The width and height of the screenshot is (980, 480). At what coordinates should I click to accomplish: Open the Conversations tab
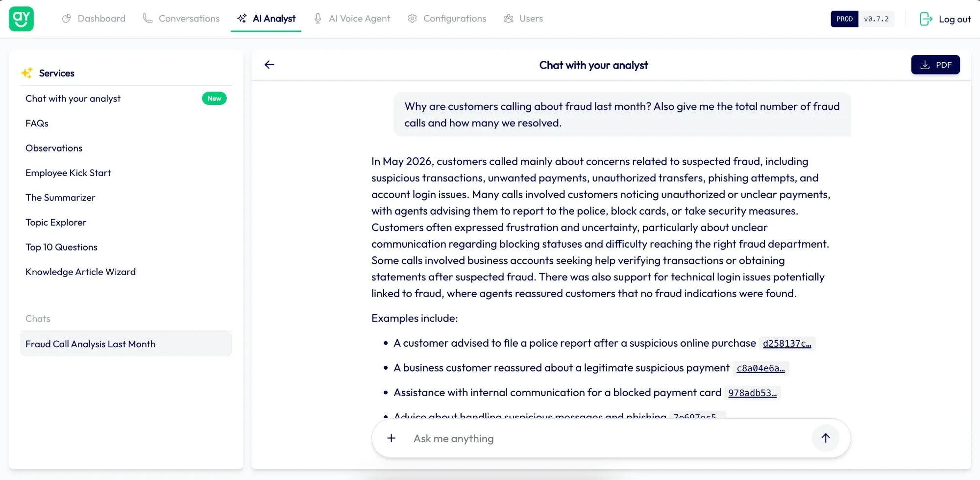181,19
